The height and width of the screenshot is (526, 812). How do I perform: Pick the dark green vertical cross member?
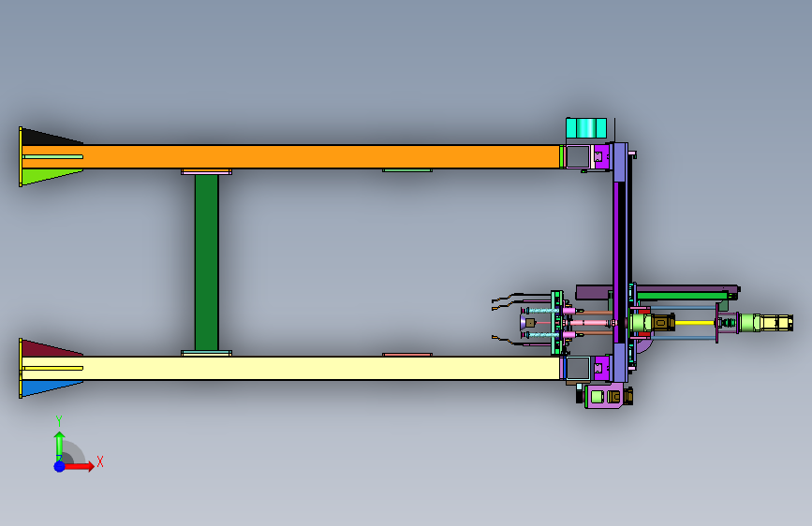tap(207, 262)
